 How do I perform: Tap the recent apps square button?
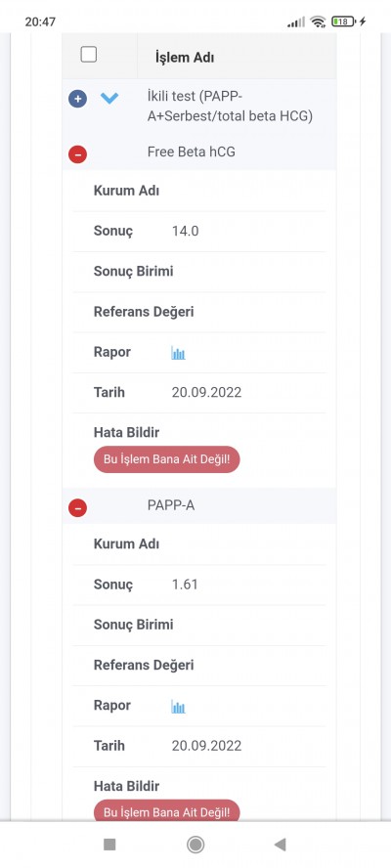pyautogui.click(x=109, y=845)
